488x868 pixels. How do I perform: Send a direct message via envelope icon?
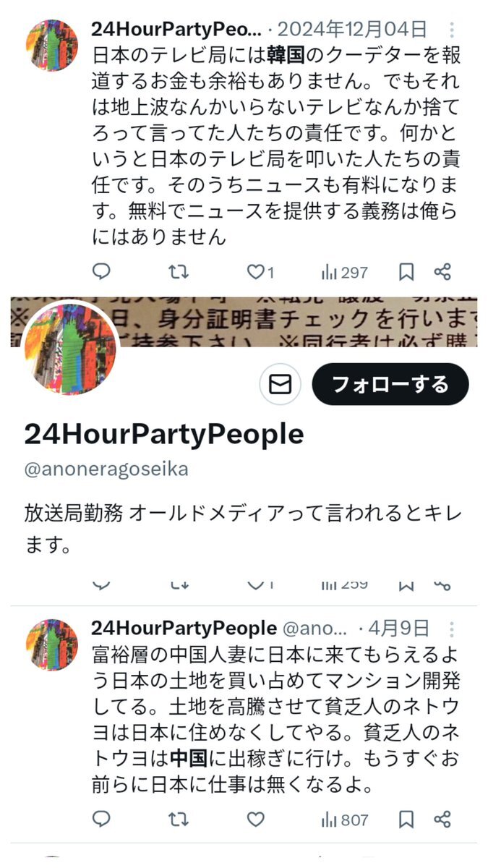click(x=280, y=384)
